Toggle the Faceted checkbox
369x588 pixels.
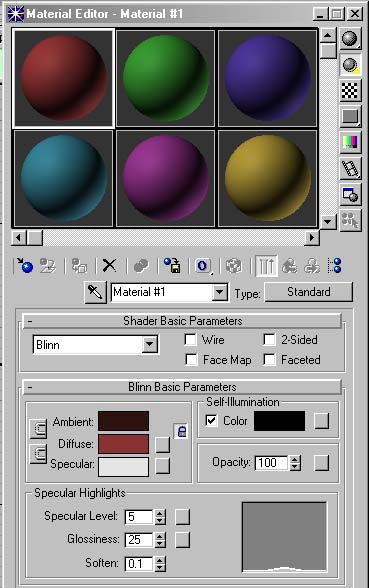pos(269,360)
